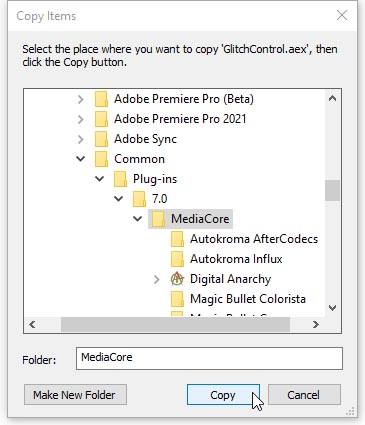Select Adobe Premiere Pro 2021 in tree

tap(180, 119)
